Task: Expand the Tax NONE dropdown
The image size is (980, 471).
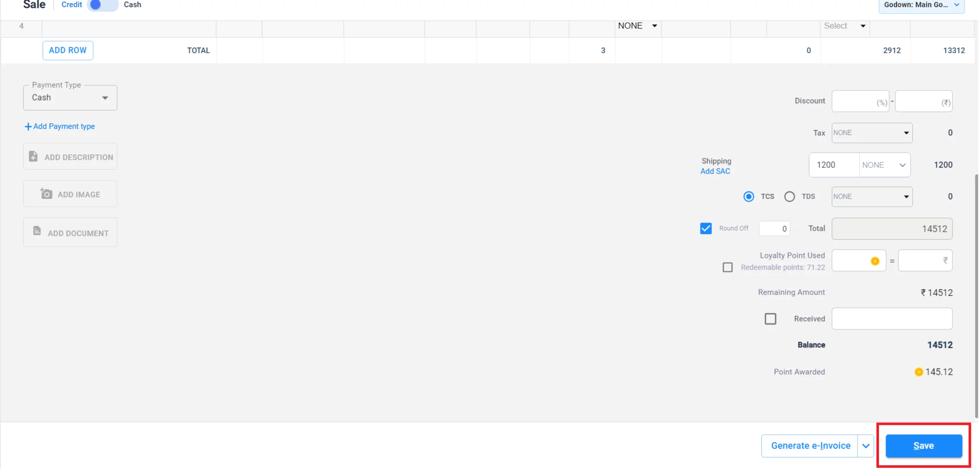Action: click(872, 133)
